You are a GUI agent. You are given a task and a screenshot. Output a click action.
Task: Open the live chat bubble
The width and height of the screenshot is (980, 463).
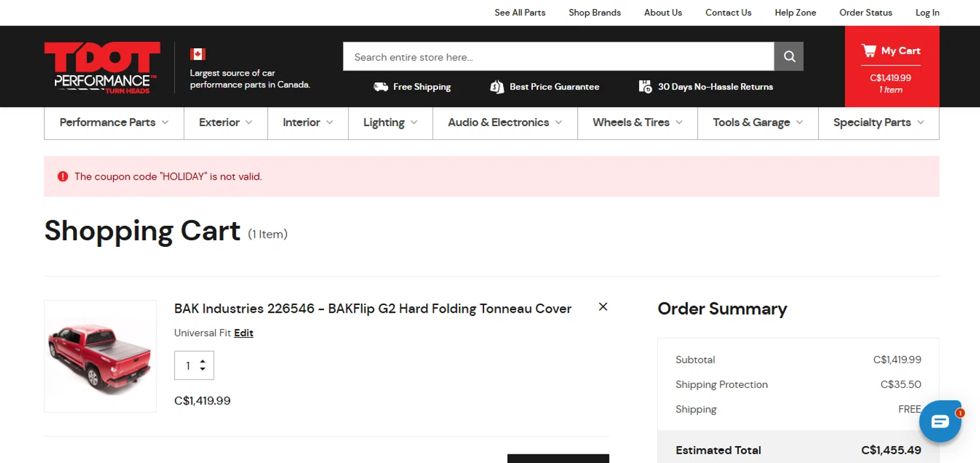coord(939,421)
